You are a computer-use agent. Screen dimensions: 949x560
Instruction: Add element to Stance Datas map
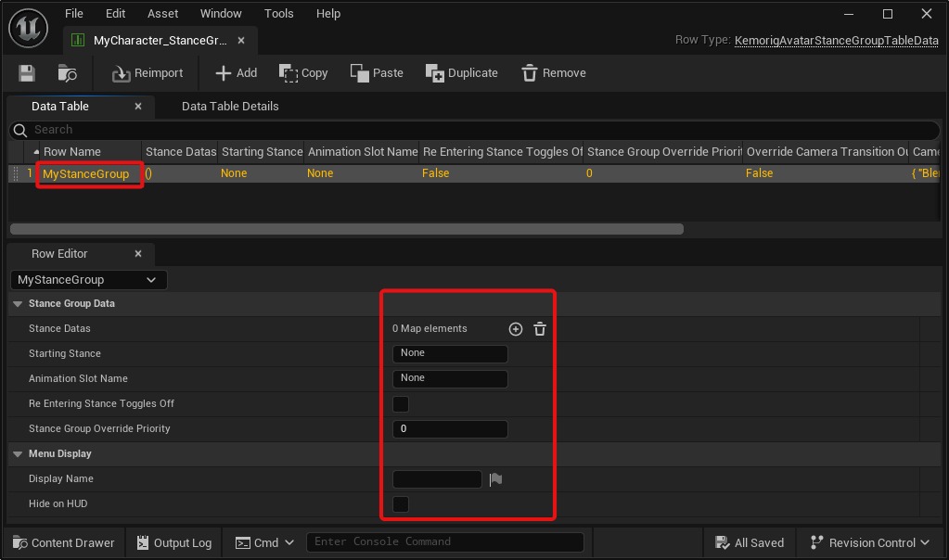tap(516, 329)
